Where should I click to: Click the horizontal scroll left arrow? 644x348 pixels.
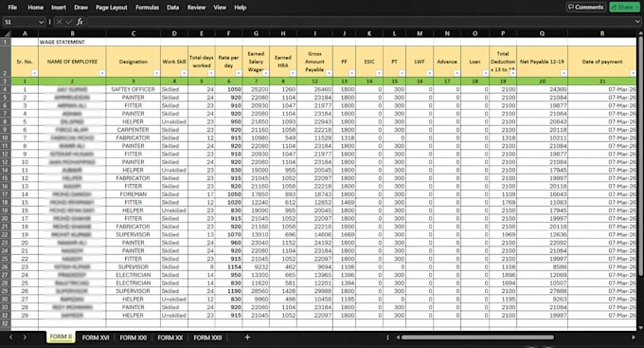pyautogui.click(x=398, y=338)
